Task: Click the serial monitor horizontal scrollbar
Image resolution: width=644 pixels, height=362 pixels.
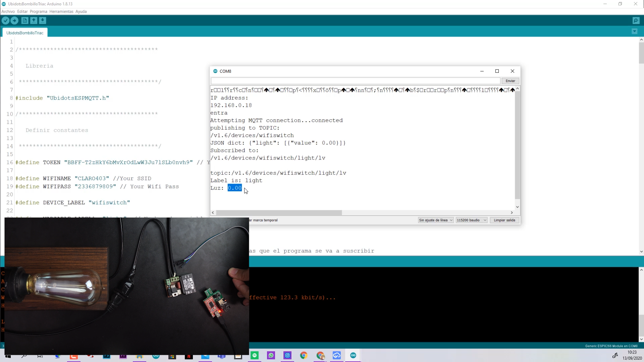Action: click(x=278, y=213)
